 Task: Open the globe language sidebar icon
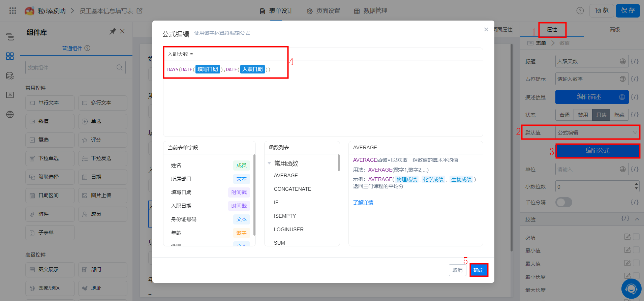tap(10, 115)
